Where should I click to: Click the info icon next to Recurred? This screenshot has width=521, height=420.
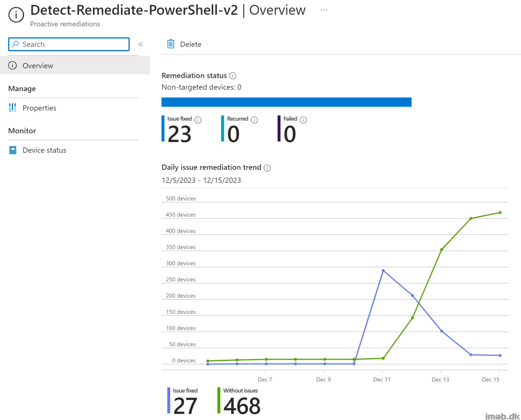[254, 120]
